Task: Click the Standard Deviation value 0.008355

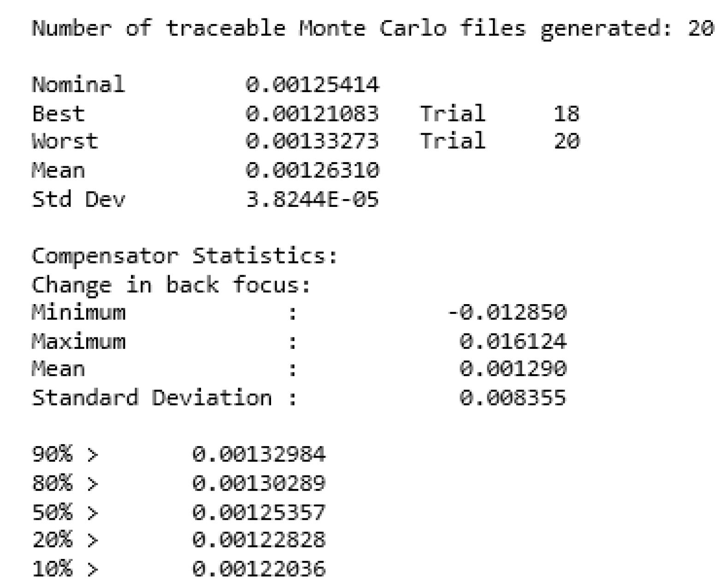Action: click(x=512, y=398)
